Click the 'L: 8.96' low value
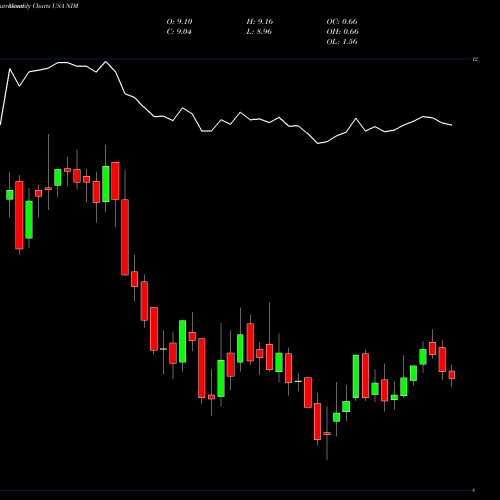 [x=259, y=32]
